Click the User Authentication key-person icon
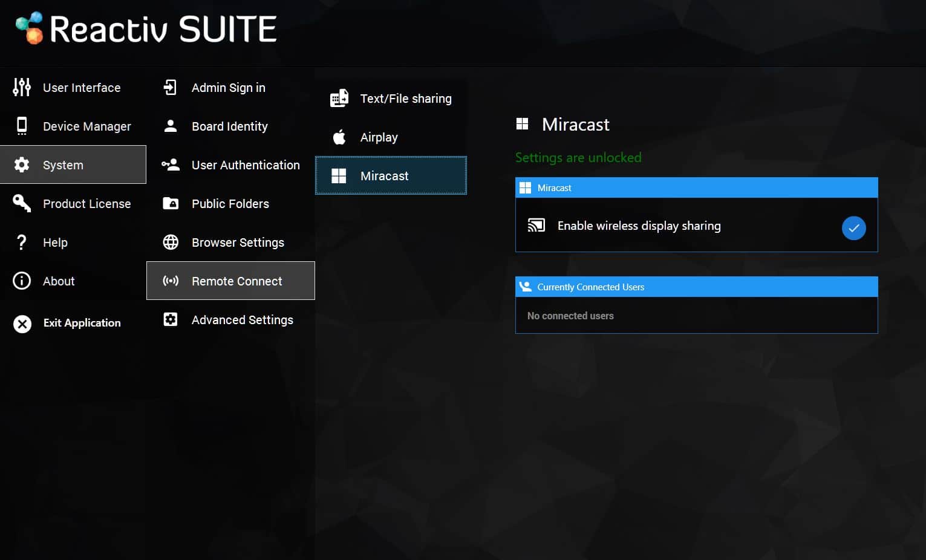926x560 pixels. pyautogui.click(x=171, y=164)
